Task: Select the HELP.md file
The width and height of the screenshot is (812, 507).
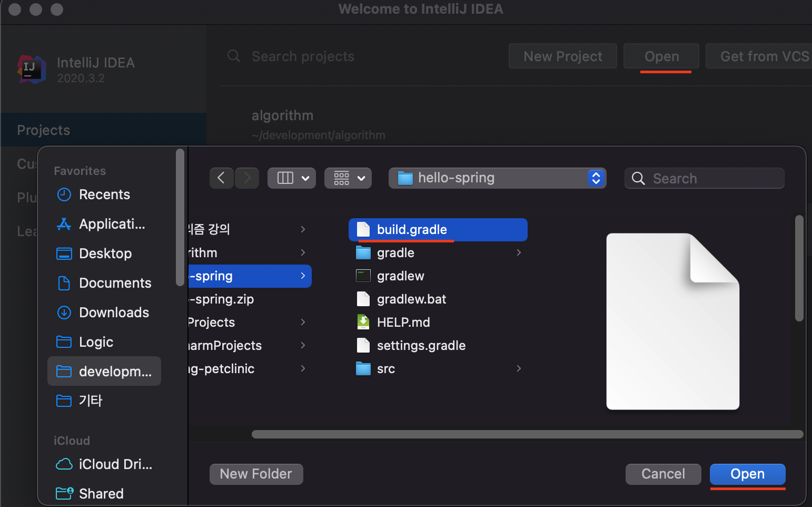Action: (x=438, y=323)
